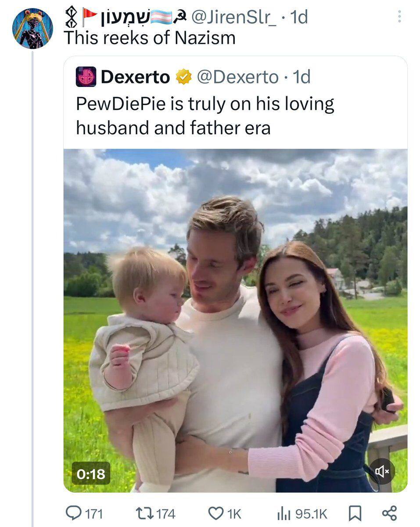Open the three-dot more options menu

tap(399, 17)
